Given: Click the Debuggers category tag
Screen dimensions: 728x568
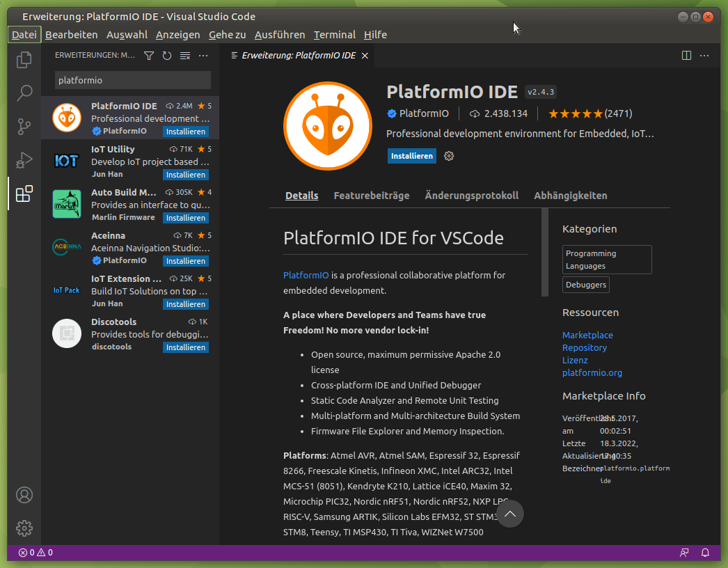Looking at the screenshot, I should (x=585, y=285).
